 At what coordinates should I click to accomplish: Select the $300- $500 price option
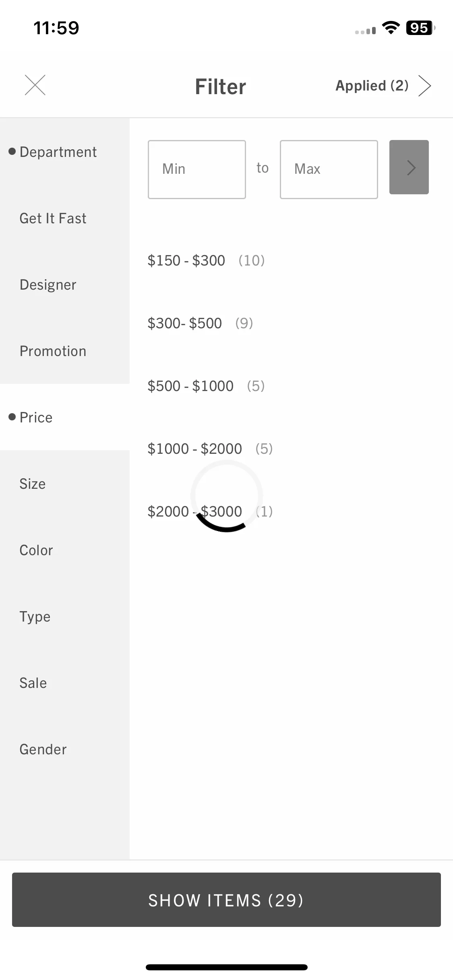(x=200, y=323)
